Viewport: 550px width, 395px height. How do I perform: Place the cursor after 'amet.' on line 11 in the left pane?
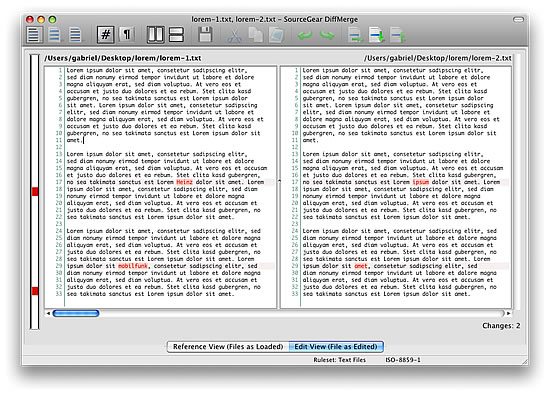[83, 140]
